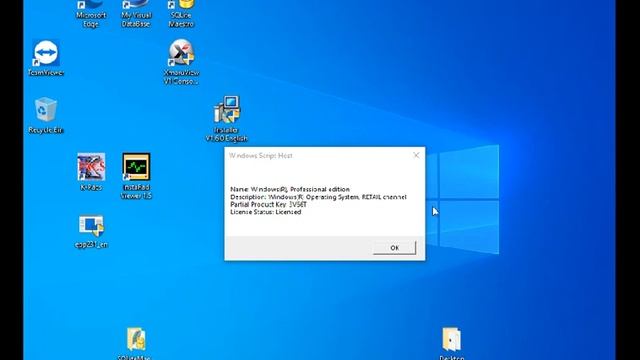This screenshot has height=360, width=640.
Task: Launch the TeamViewer desktop icon
Action: pyautogui.click(x=46, y=58)
